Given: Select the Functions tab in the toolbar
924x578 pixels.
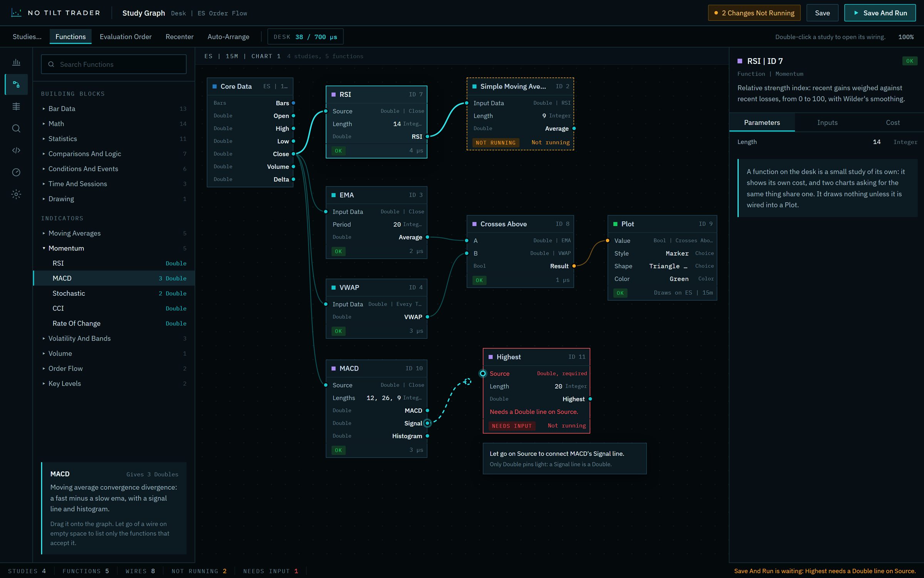Looking at the screenshot, I should [x=70, y=37].
